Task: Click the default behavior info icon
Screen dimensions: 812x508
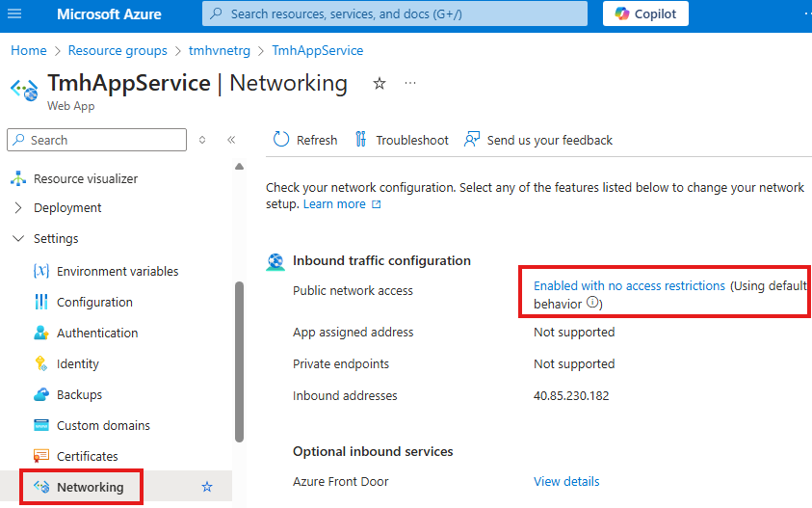Action: pyautogui.click(x=593, y=303)
